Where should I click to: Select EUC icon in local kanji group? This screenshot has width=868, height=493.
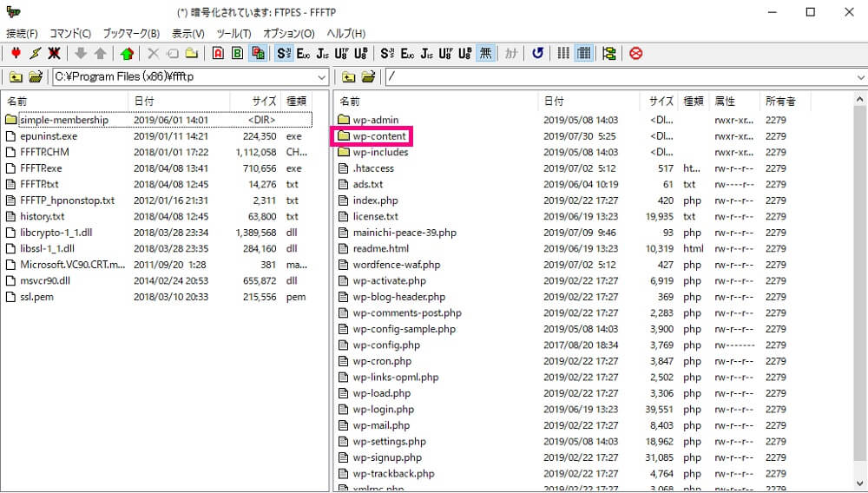(407, 53)
